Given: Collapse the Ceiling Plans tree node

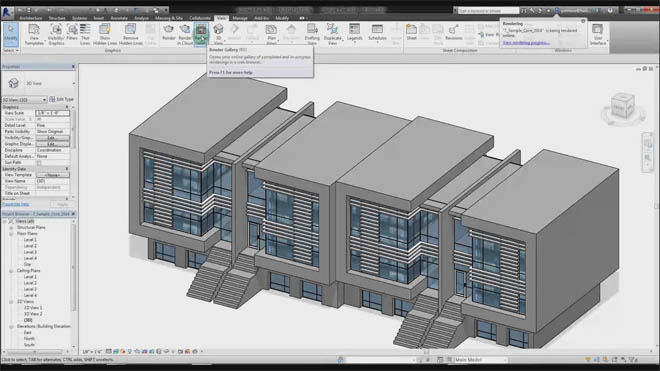Looking at the screenshot, I should [x=11, y=271].
